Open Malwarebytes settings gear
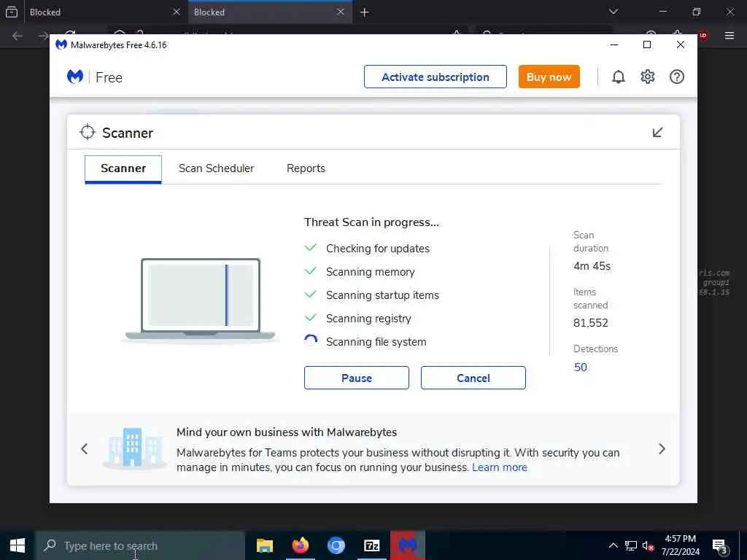Image resolution: width=747 pixels, height=560 pixels. (648, 77)
